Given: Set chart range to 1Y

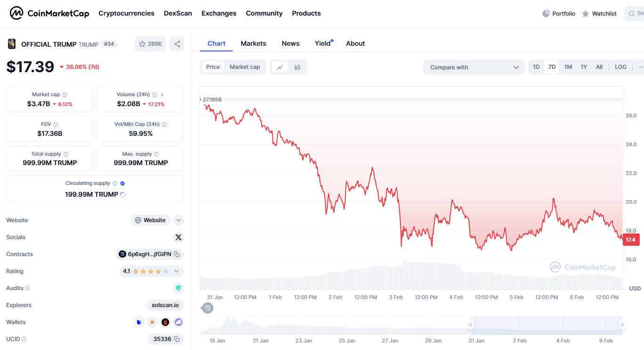Looking at the screenshot, I should pos(584,67).
